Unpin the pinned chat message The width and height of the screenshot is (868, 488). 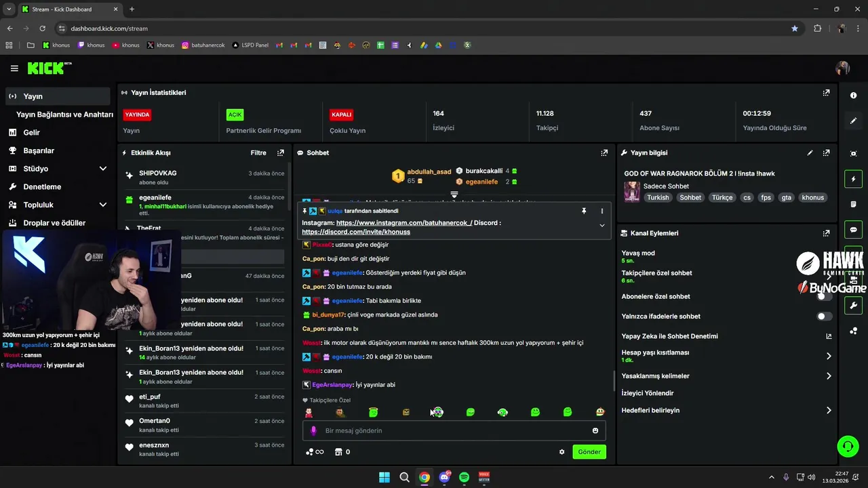(x=584, y=211)
